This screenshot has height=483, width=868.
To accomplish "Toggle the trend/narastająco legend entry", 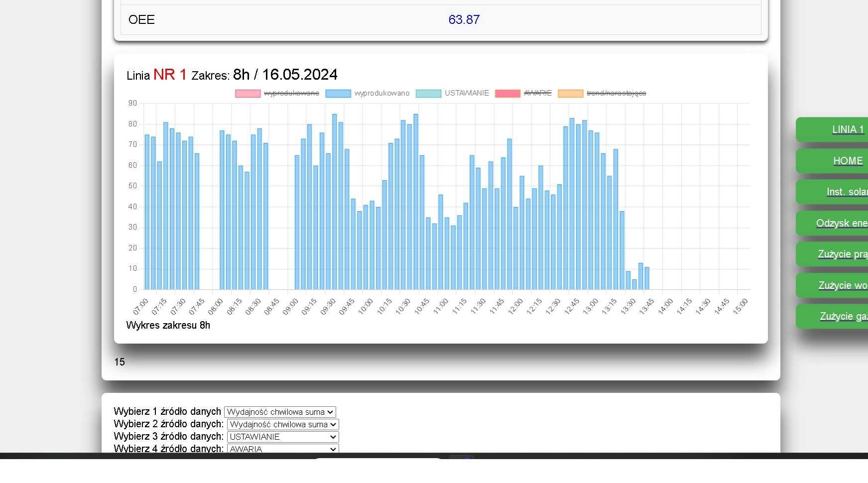I will pyautogui.click(x=602, y=93).
